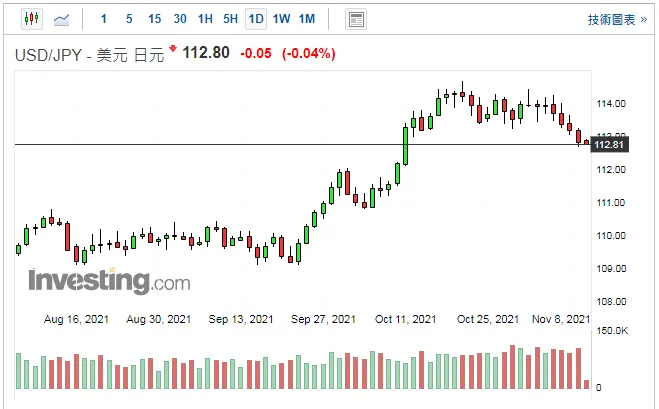Click the Nov 8, 2021 date label
This screenshot has width=659, height=409.
pyautogui.click(x=561, y=319)
